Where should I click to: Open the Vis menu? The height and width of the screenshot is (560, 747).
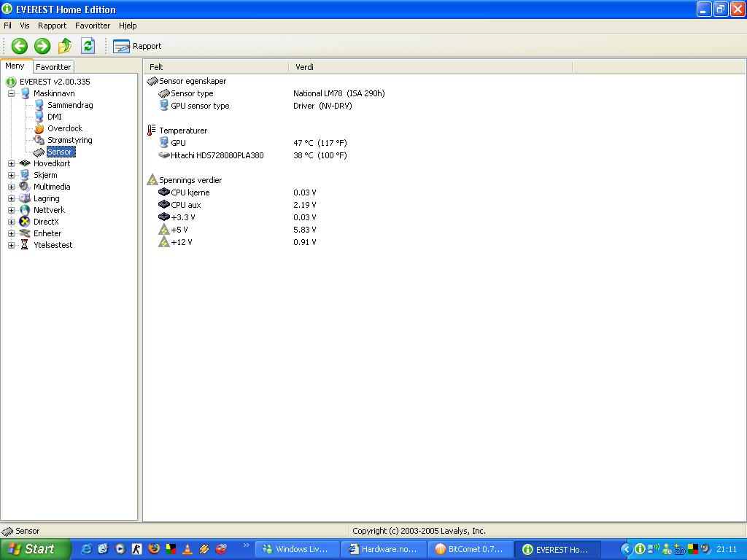point(24,26)
